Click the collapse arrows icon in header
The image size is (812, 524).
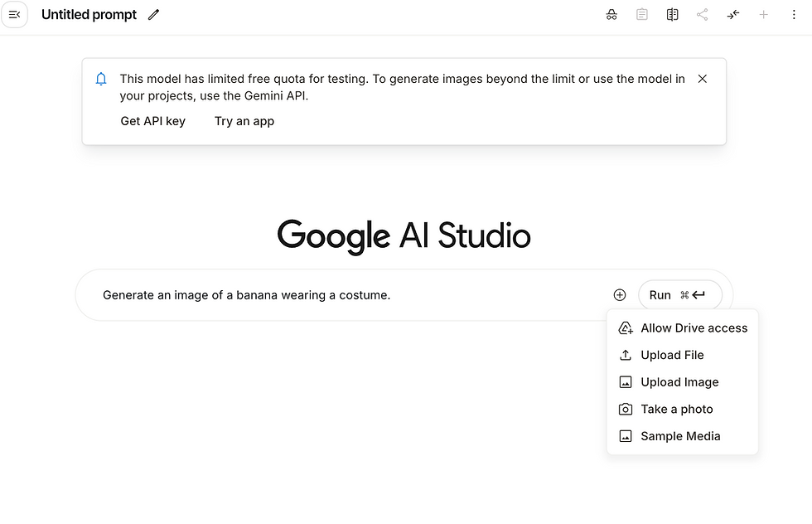point(732,15)
